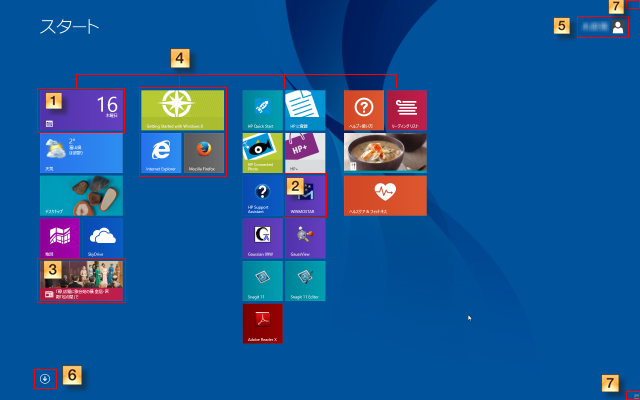Screen dimensions: 640x400
Task: Open HP Connected Photo tile
Action: click(x=262, y=153)
